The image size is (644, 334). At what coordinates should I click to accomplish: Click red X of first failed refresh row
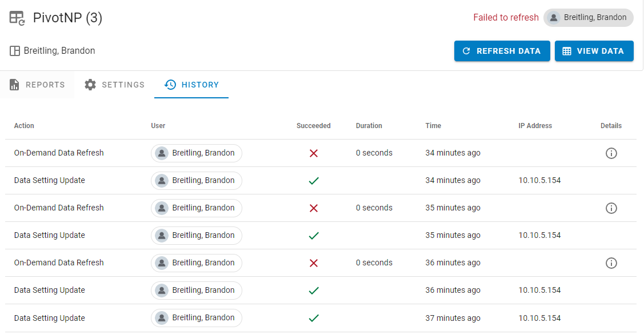313,153
